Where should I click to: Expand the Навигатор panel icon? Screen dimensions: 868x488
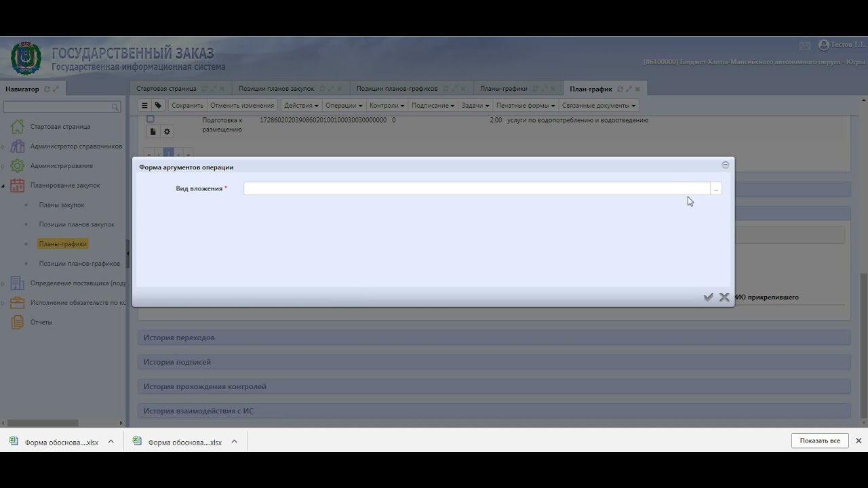tap(56, 89)
